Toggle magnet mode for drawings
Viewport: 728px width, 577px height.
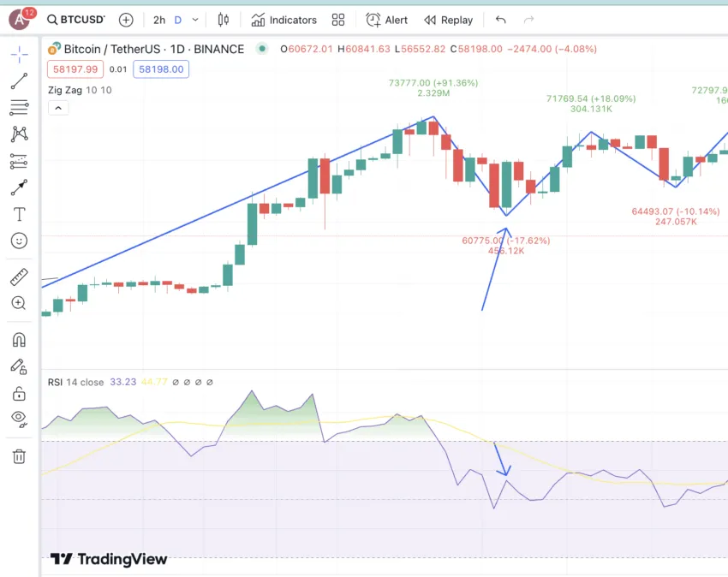point(19,340)
